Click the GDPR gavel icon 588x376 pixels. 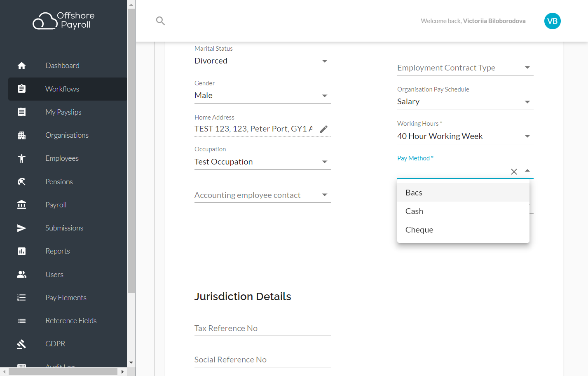click(x=22, y=344)
